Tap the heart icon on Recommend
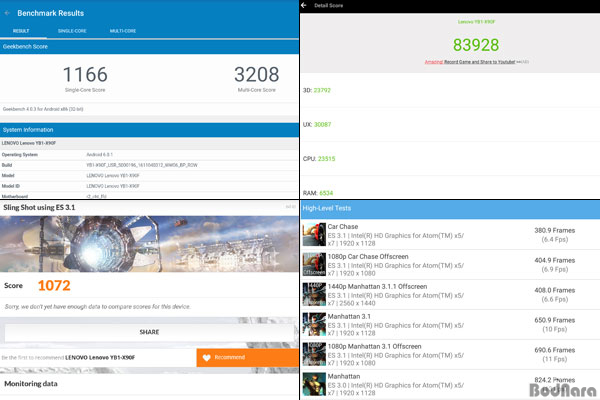Image resolution: width=600 pixels, height=400 pixels. [207, 358]
